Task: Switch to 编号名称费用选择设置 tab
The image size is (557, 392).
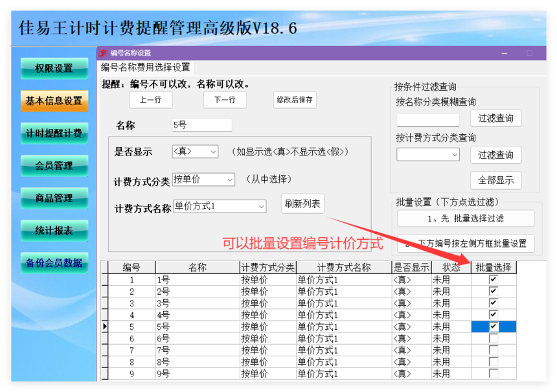Action: pyautogui.click(x=146, y=67)
